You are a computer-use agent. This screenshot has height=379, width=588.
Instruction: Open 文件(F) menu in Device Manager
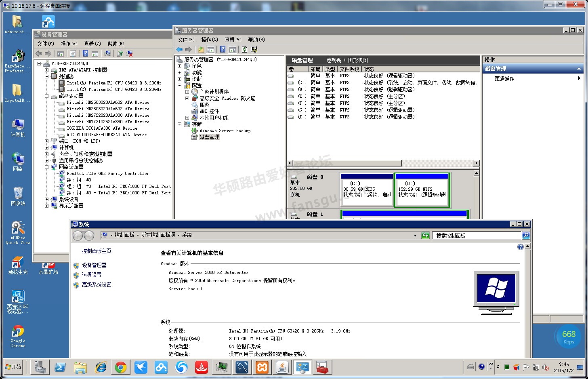(46, 44)
